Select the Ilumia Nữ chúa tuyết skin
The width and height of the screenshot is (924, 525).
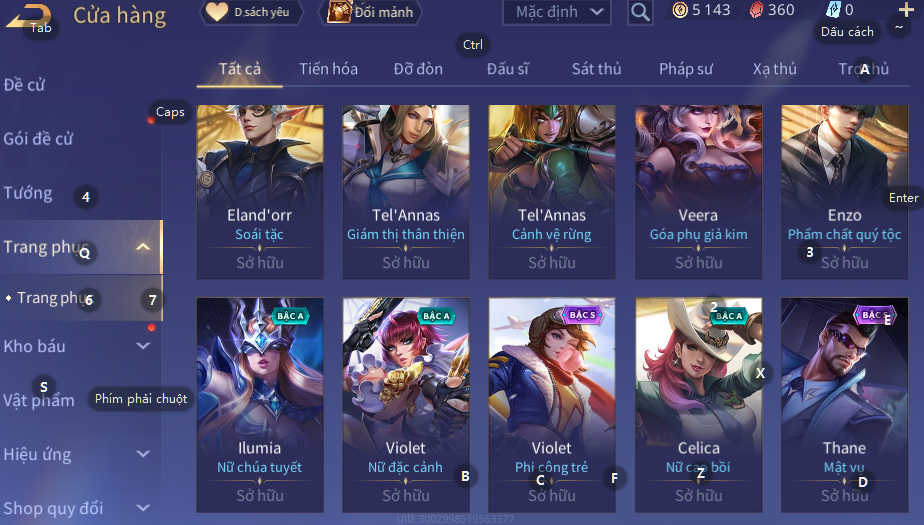click(260, 405)
